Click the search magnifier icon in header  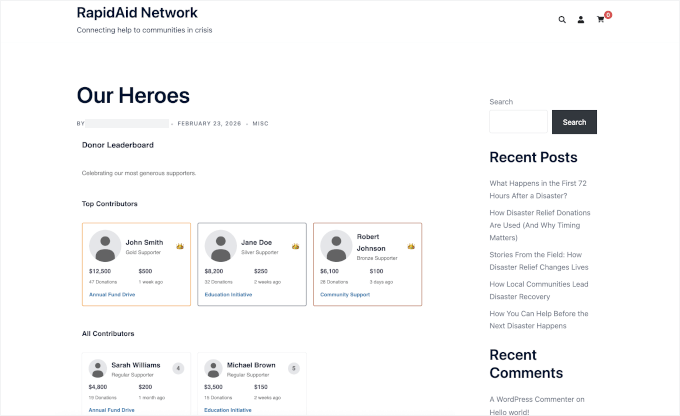[x=562, y=19]
